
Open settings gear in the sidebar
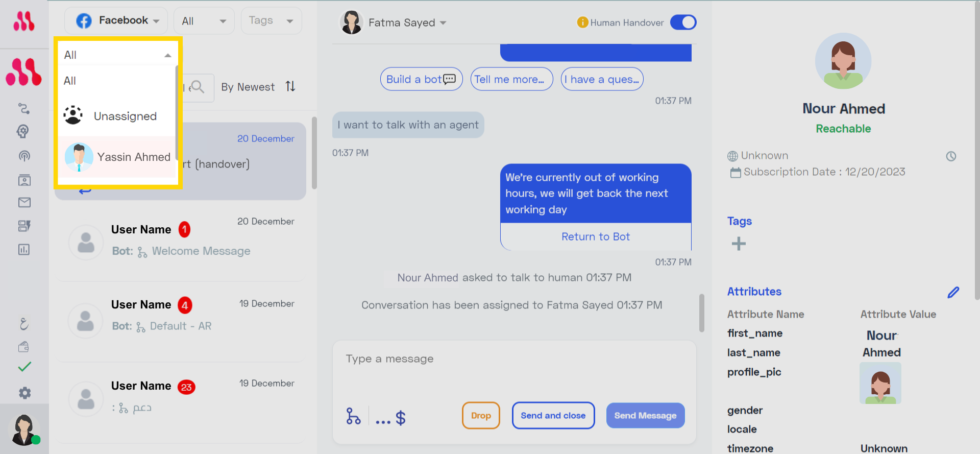click(x=24, y=393)
